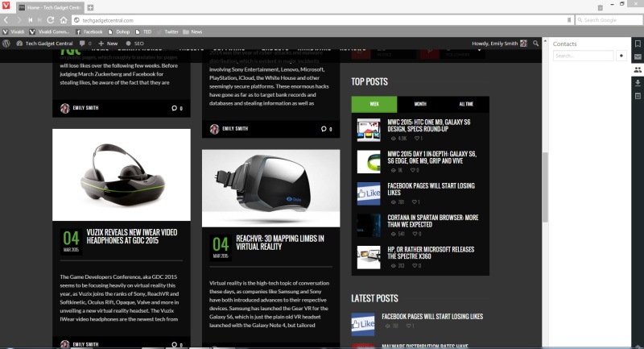Click the admin bar search magnifier

[535, 43]
